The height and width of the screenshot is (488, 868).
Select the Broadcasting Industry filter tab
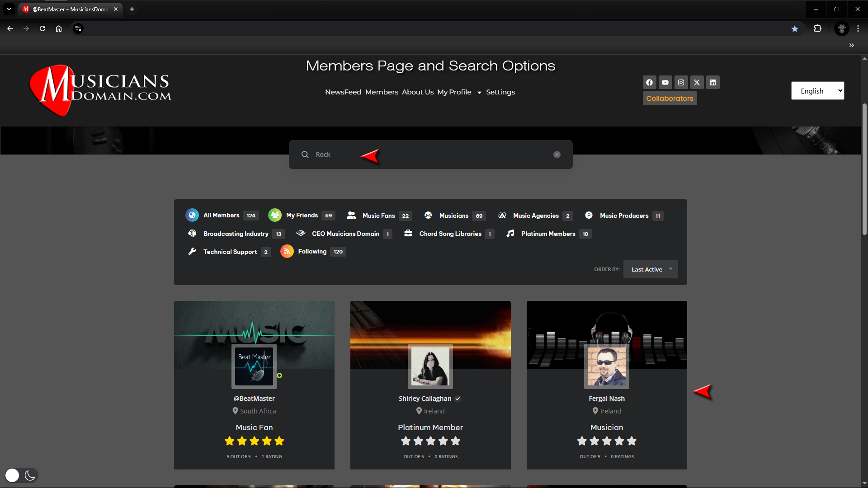[236, 234]
